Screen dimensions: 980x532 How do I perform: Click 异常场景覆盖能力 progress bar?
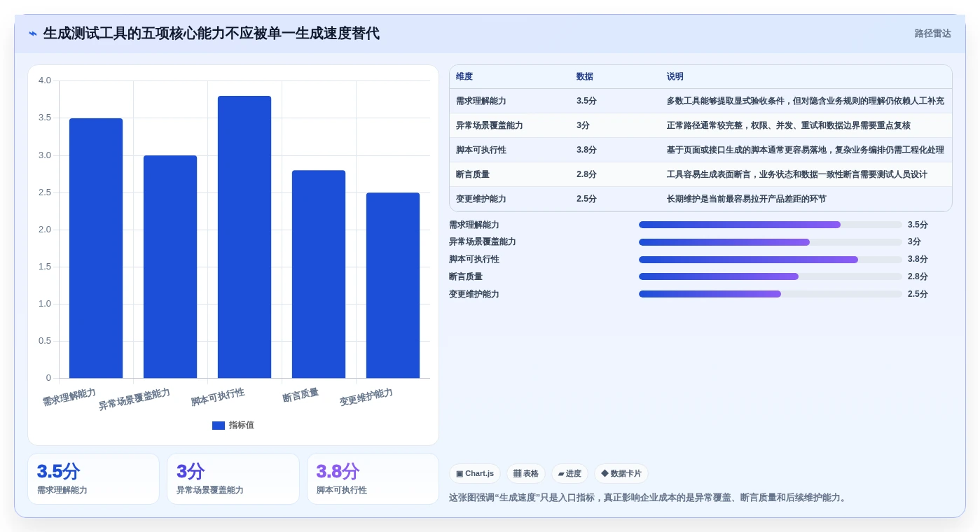point(771,242)
